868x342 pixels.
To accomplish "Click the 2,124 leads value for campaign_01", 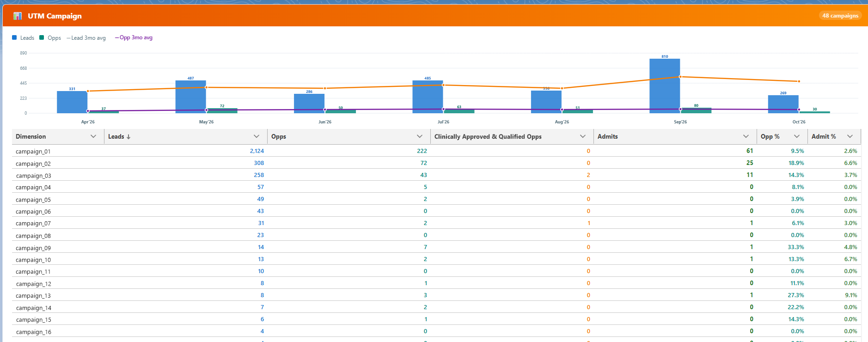I will (x=257, y=151).
